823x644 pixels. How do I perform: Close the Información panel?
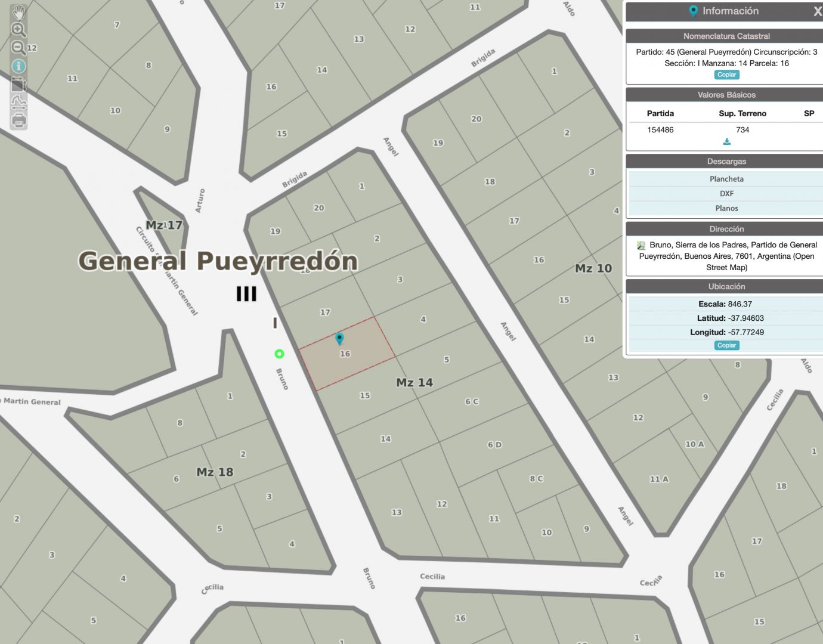817,11
